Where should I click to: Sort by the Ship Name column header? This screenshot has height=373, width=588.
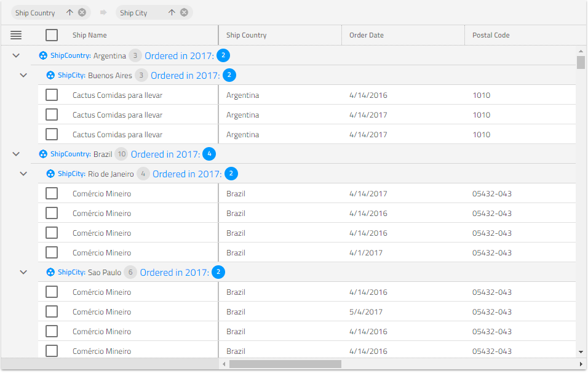[90, 35]
